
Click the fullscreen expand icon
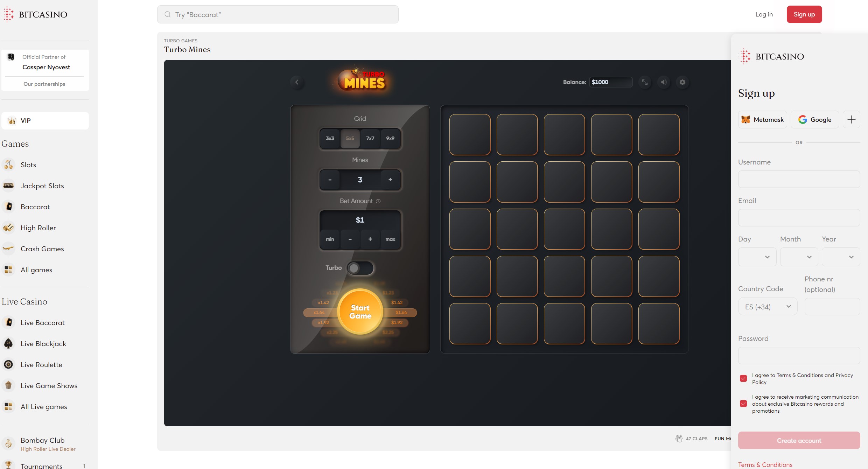click(x=645, y=82)
